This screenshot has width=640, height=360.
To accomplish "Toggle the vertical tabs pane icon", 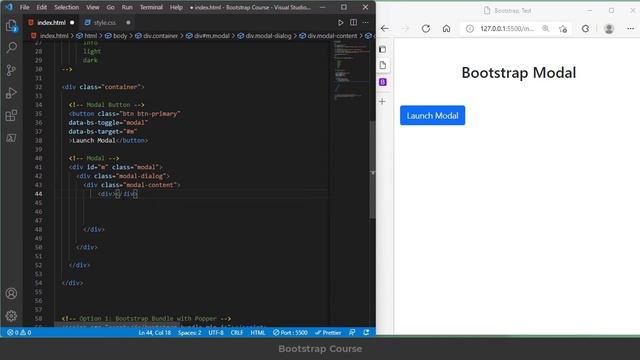I will pyautogui.click(x=382, y=49).
